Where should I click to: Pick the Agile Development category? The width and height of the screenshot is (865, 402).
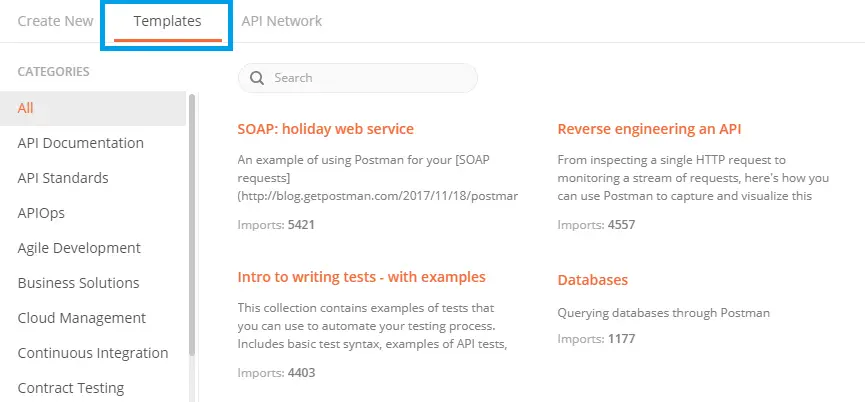coord(79,248)
